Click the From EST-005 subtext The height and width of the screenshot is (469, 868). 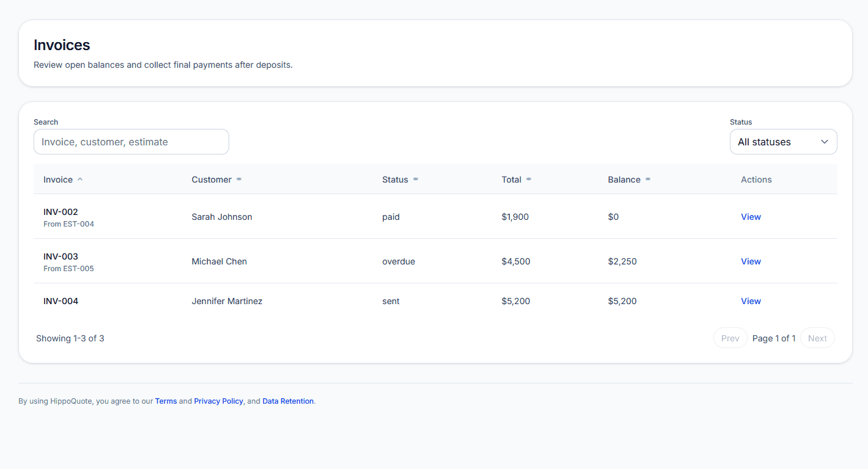(x=68, y=269)
